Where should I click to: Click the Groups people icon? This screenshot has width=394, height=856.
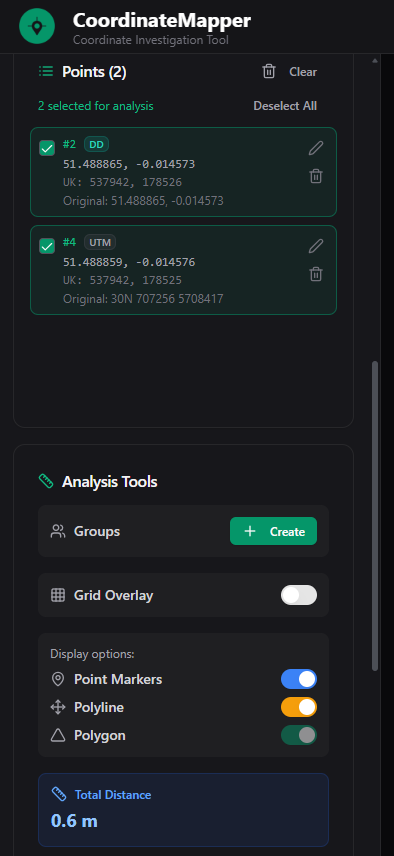coord(57,531)
